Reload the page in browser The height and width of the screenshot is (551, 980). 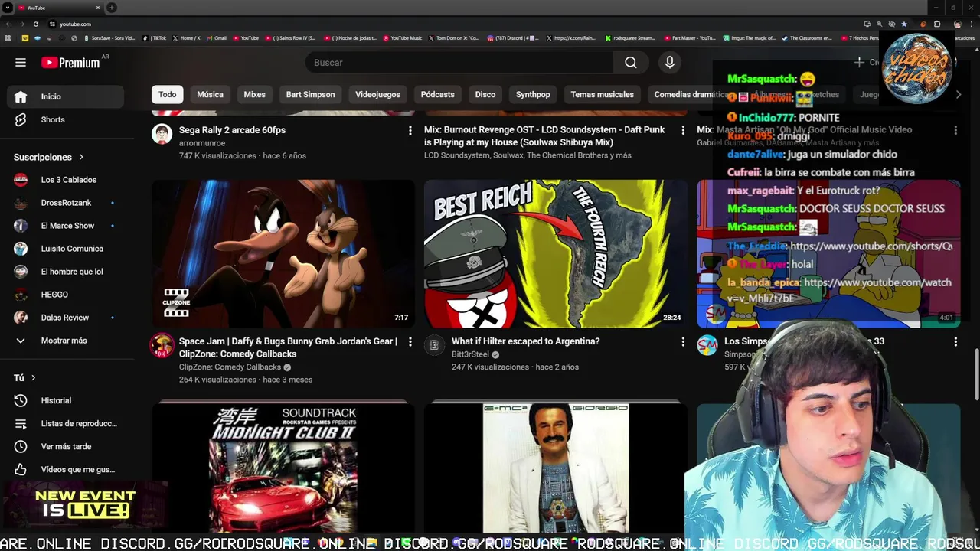tap(35, 24)
